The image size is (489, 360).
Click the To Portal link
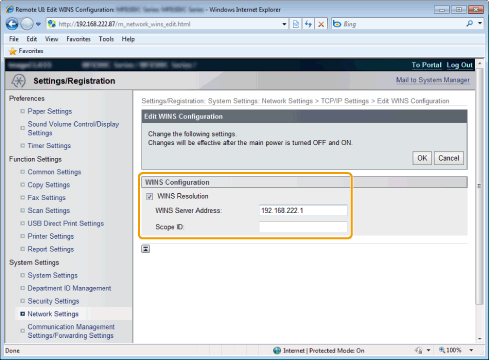click(426, 65)
